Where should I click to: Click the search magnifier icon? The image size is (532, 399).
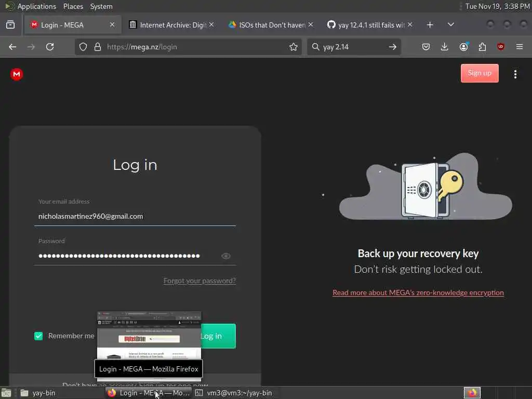coord(315,47)
